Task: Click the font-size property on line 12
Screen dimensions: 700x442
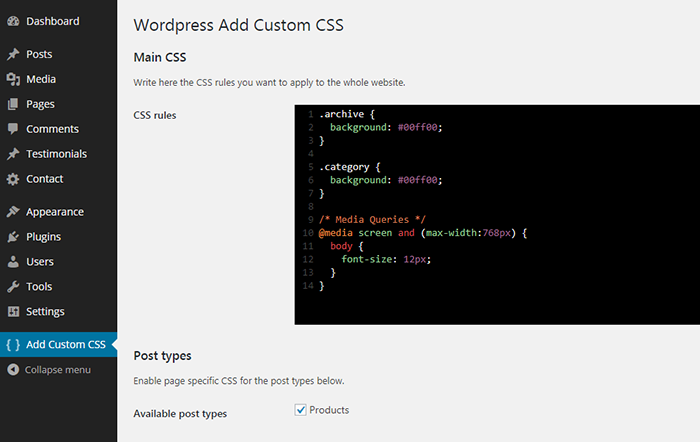Action: (367, 259)
